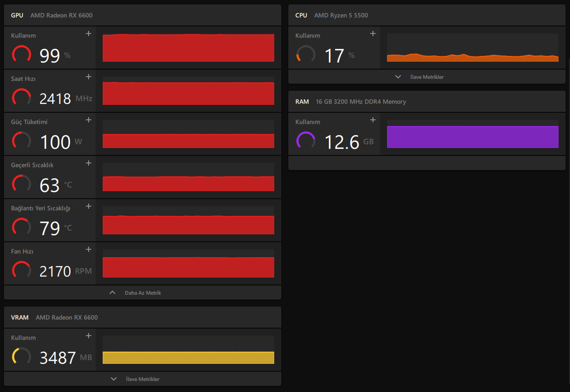Collapse GPU metrics with Daha Az Metrik
The image size is (570, 392).
[142, 292]
